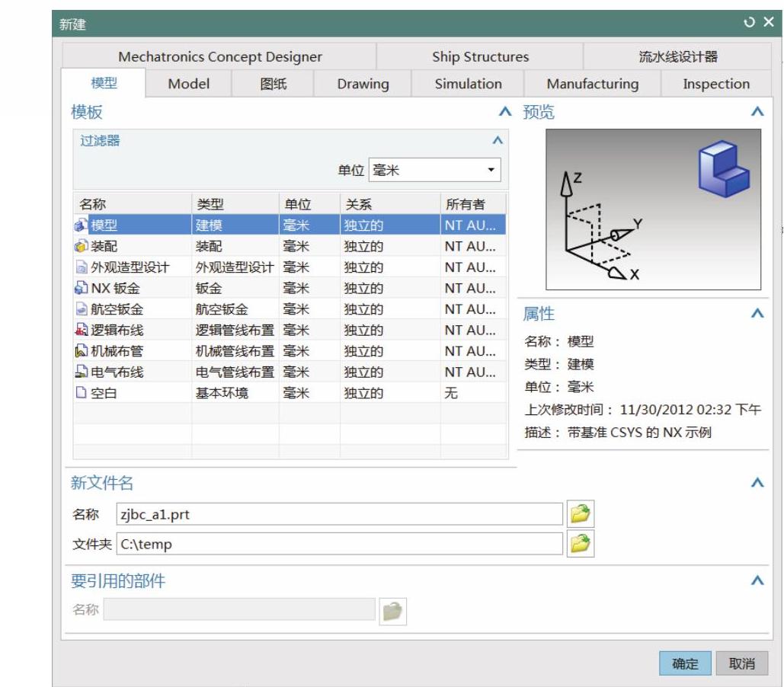
Task: Sort by the 类型 column header
Action: (235, 204)
